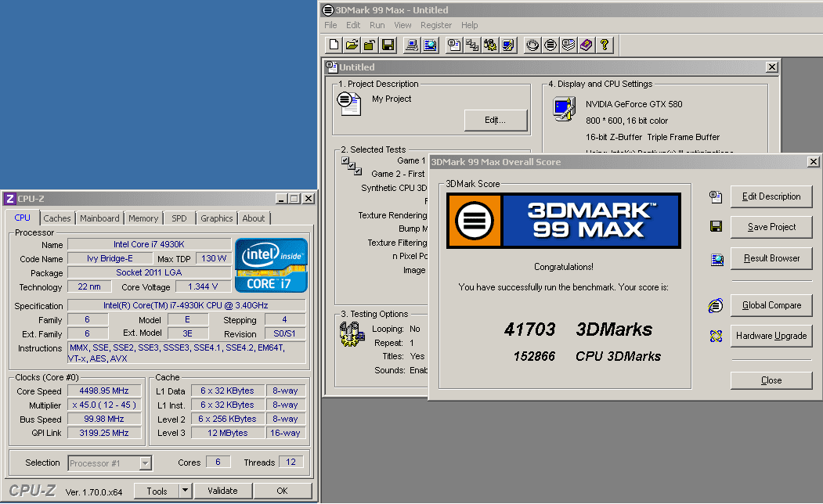Click the 3DMark 99 Max banner image
Screen dimensions: 823x504
point(564,221)
